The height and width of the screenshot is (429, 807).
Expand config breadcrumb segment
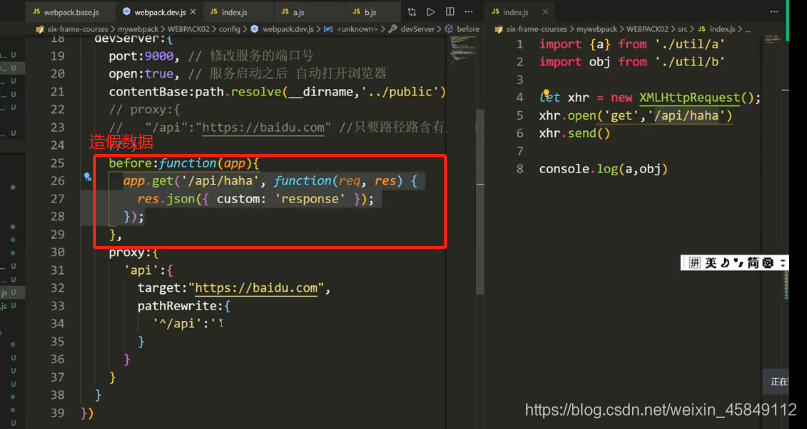point(230,29)
